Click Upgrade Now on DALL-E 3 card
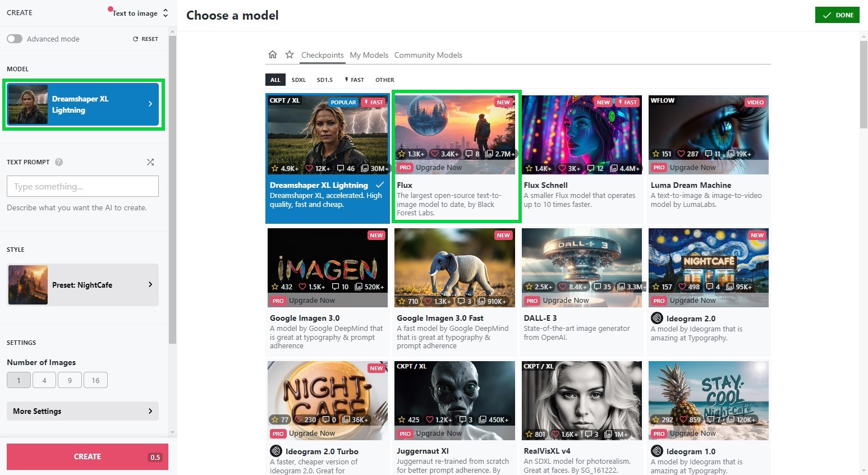The width and height of the screenshot is (868, 475). pyautogui.click(x=566, y=301)
